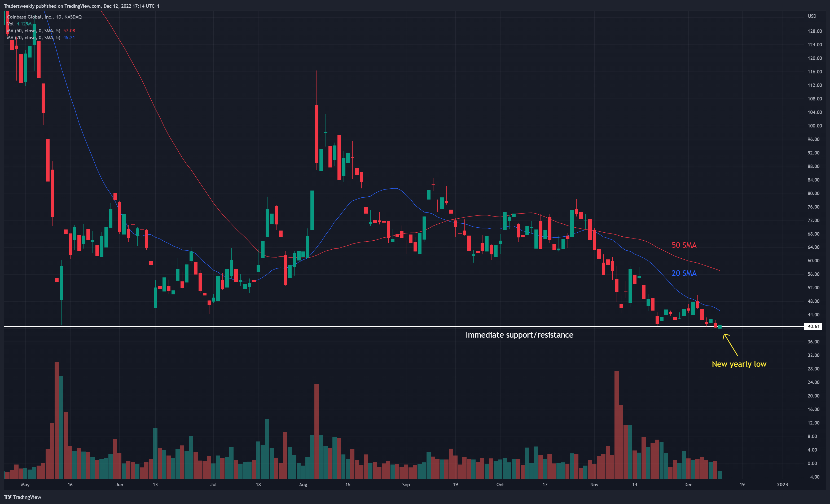Click the 100.00 price axis label

coord(815,126)
